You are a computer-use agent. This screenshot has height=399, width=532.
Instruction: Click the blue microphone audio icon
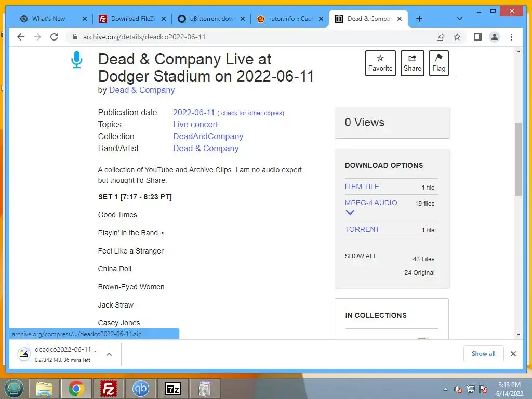pos(77,60)
